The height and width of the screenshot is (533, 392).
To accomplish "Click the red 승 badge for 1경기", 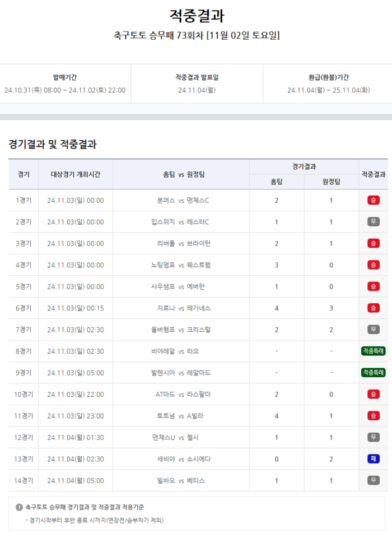I will click(x=373, y=200).
